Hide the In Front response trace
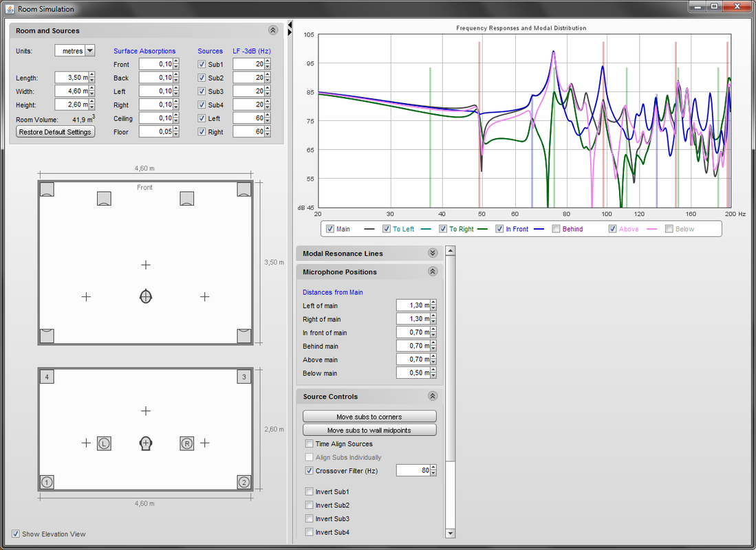 pyautogui.click(x=499, y=229)
